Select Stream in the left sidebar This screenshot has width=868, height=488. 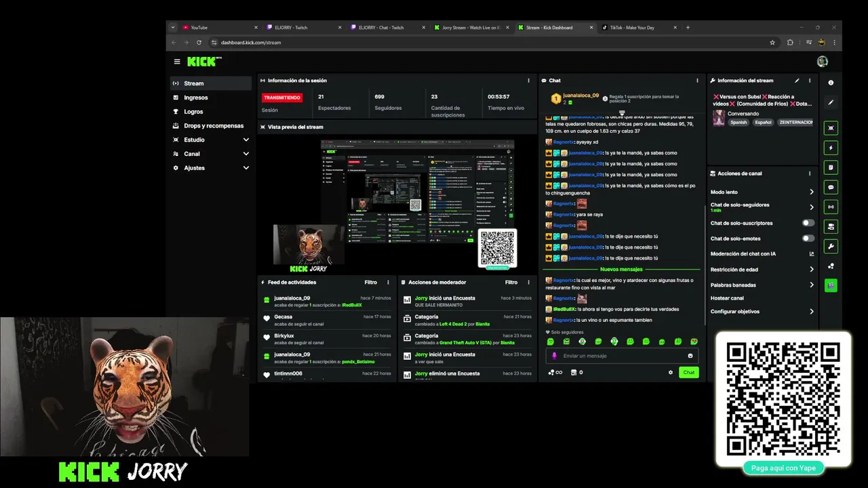[211, 83]
